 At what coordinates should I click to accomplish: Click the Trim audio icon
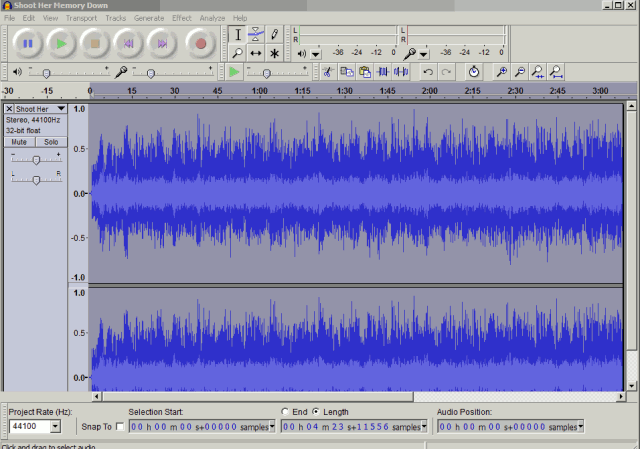[383, 72]
